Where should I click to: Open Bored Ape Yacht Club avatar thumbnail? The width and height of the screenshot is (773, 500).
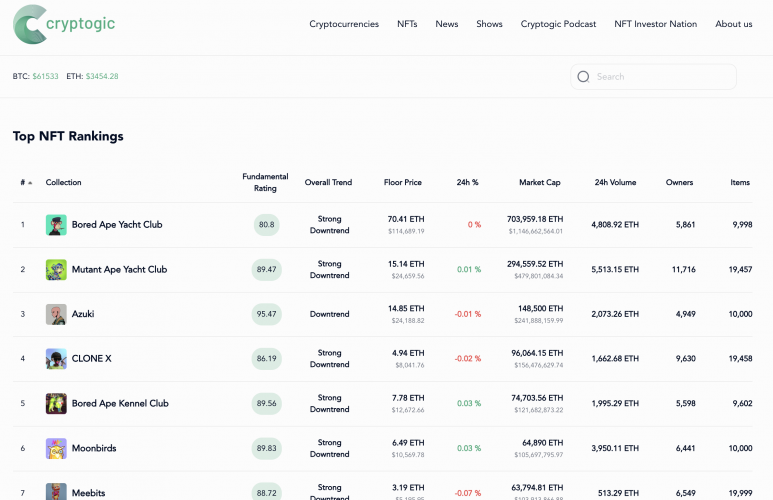[x=56, y=225]
